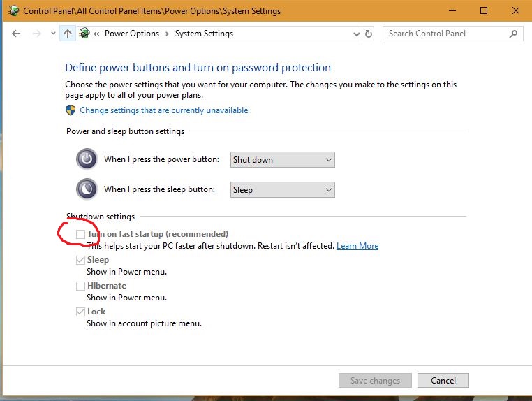Viewport: 532px width, 401px height.
Task: Open the sleep button action dropdown
Action: (x=282, y=190)
